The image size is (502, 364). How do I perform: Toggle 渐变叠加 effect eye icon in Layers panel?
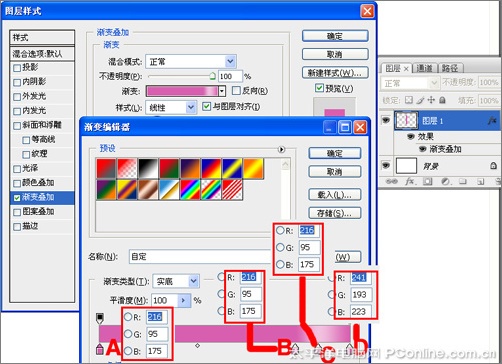[423, 149]
